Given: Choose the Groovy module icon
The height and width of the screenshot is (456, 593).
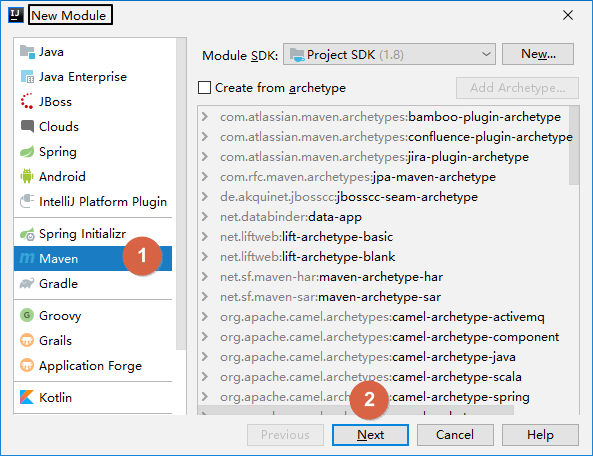Looking at the screenshot, I should click(27, 315).
